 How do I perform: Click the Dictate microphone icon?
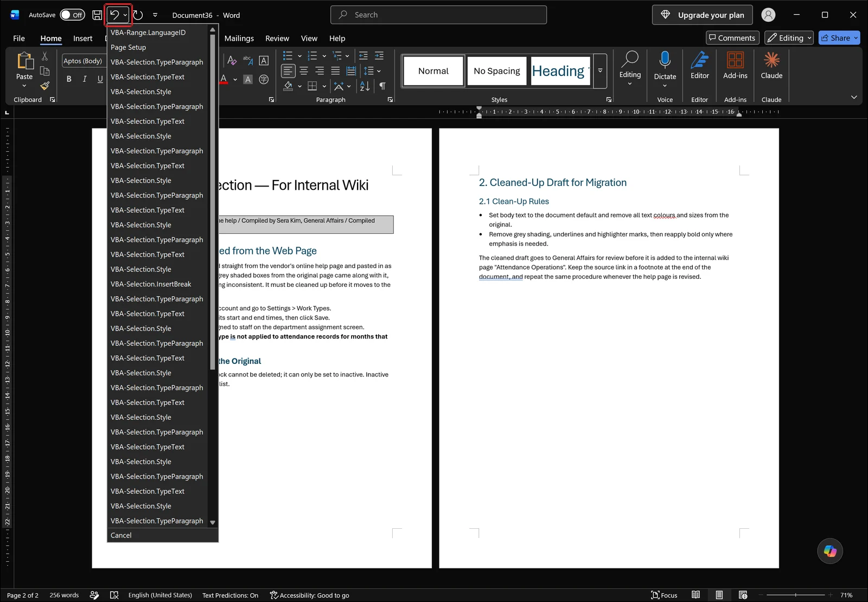click(665, 60)
